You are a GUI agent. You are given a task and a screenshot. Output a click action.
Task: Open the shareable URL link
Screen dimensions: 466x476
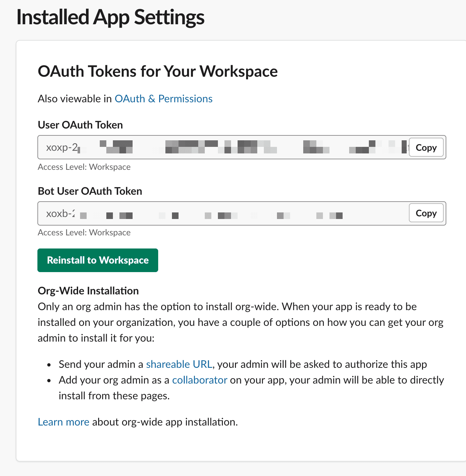(x=179, y=364)
